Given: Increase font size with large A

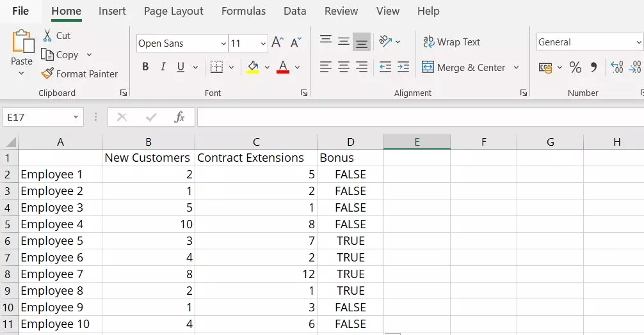Looking at the screenshot, I should [277, 42].
